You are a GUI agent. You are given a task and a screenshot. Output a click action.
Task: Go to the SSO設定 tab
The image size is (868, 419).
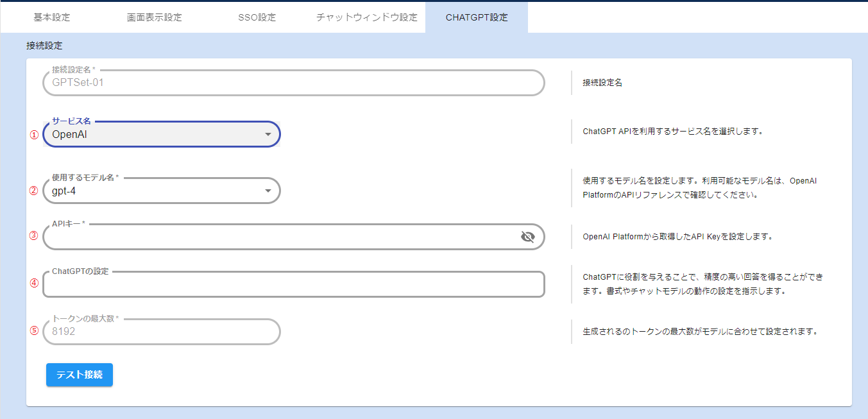(257, 17)
